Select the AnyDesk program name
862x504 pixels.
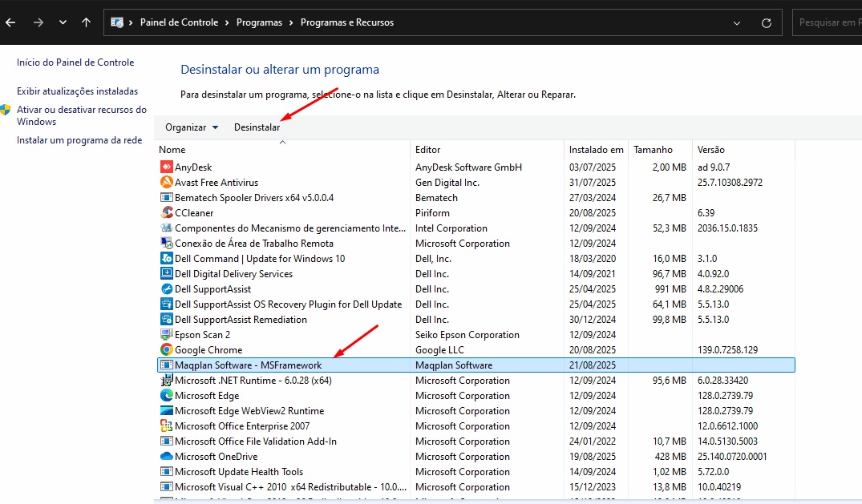[x=193, y=167]
